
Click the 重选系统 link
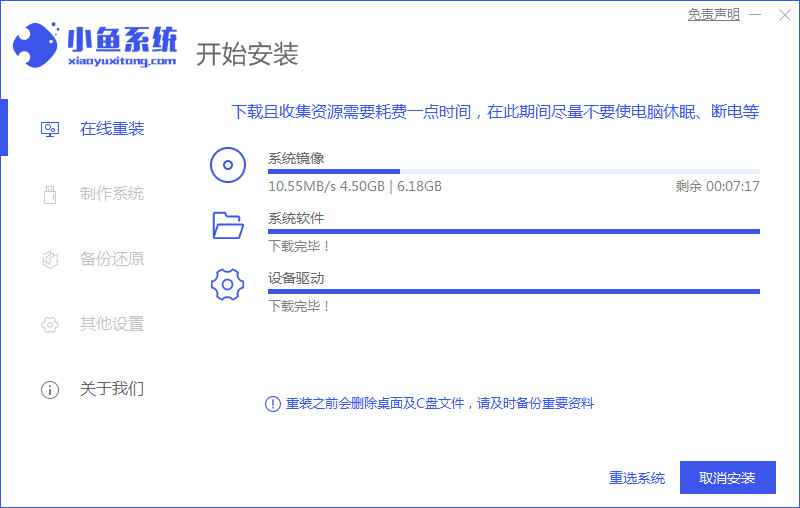637,478
